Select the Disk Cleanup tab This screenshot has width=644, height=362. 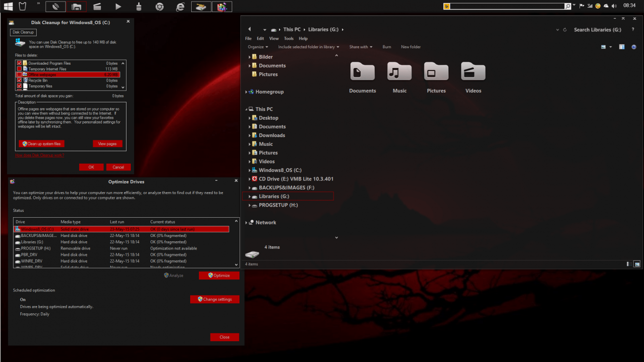23,32
